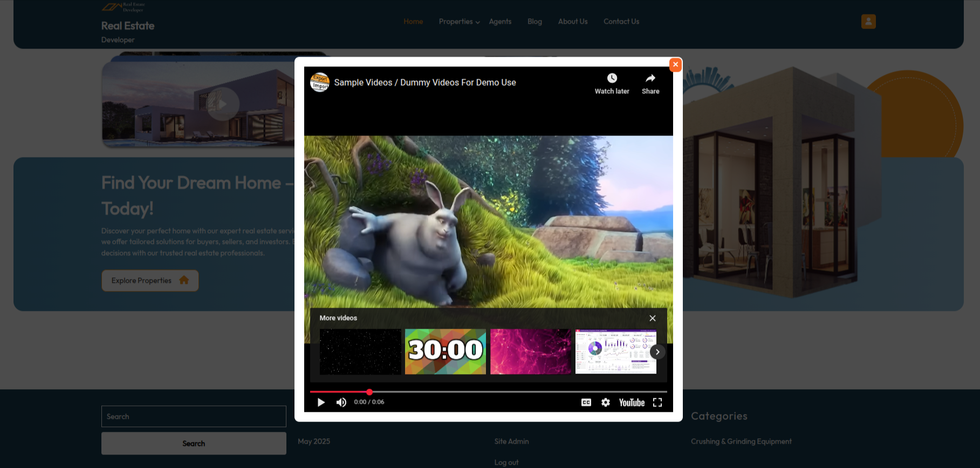The width and height of the screenshot is (980, 468).
Task: Show next suggested videos arrow
Action: point(657,352)
